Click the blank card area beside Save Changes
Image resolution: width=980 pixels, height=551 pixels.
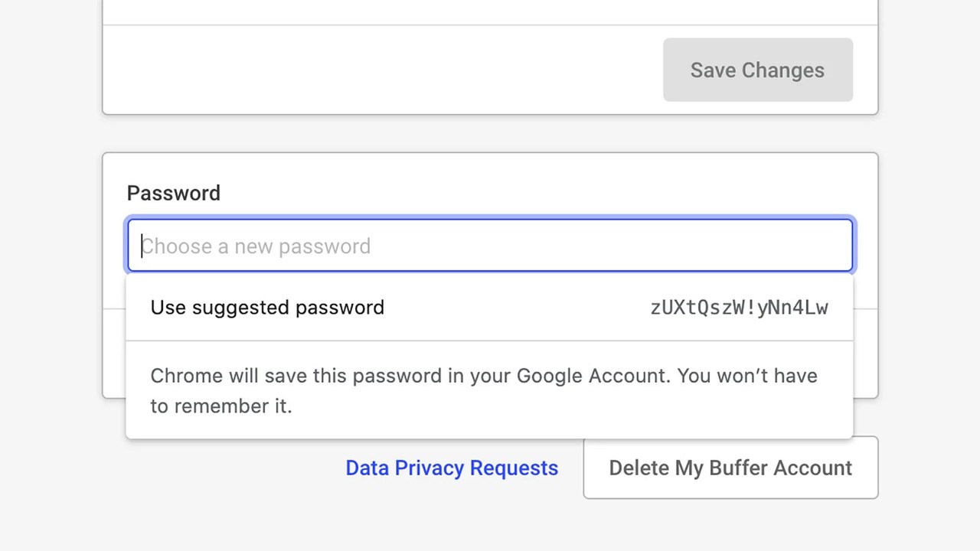click(x=383, y=70)
